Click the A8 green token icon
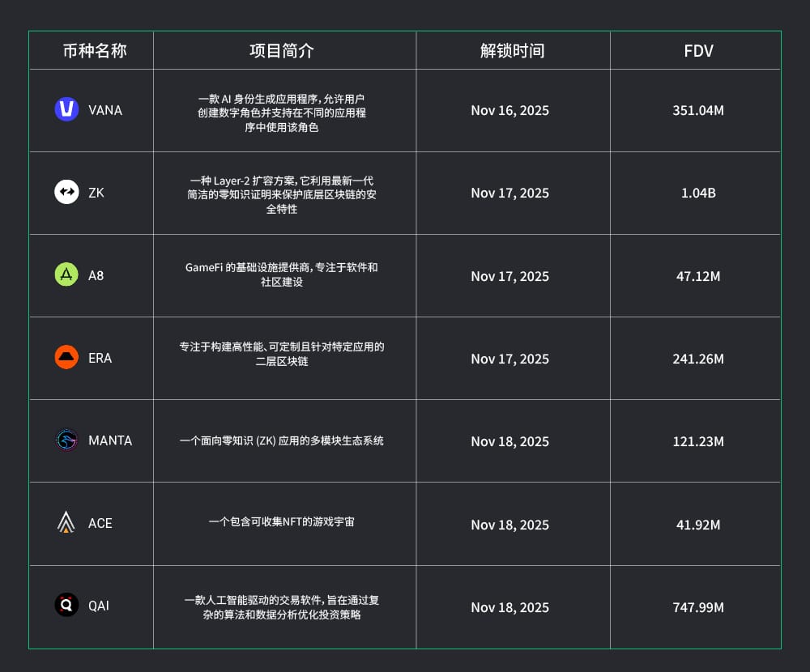The height and width of the screenshot is (672, 810). point(66,275)
